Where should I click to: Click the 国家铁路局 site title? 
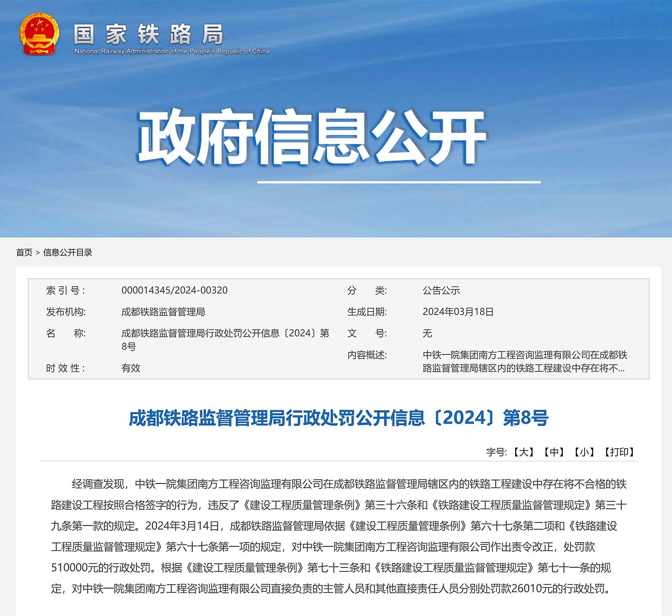[x=149, y=34]
